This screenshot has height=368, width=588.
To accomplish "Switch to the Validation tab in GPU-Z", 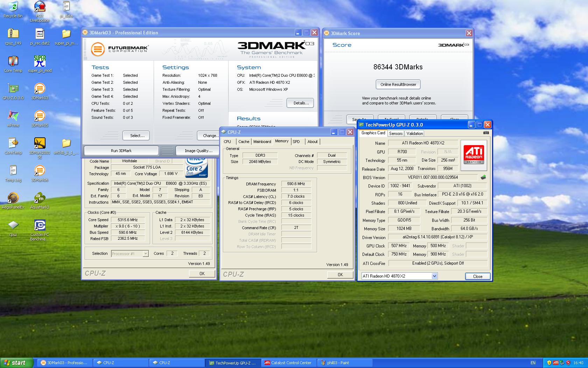I will 415,134.
